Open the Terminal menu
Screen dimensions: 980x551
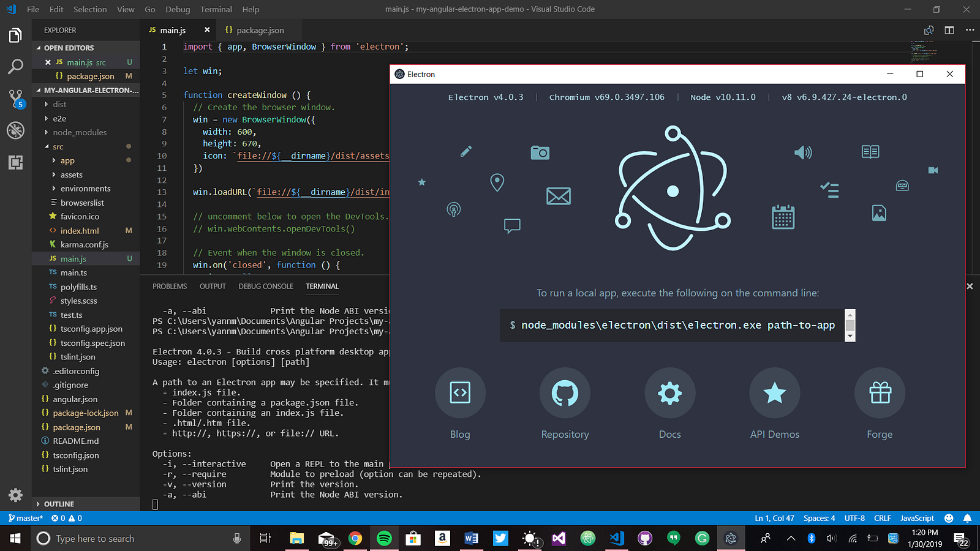216,9
